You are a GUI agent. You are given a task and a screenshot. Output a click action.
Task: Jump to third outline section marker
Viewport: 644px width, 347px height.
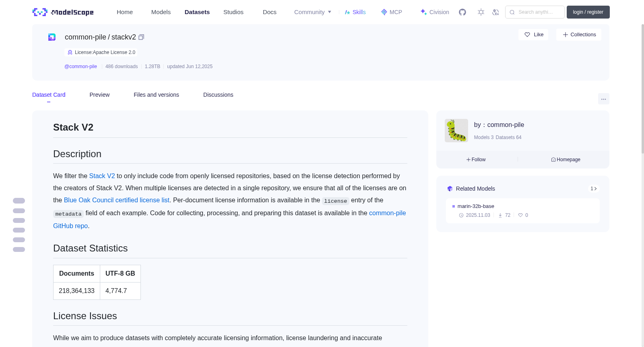coord(19,220)
